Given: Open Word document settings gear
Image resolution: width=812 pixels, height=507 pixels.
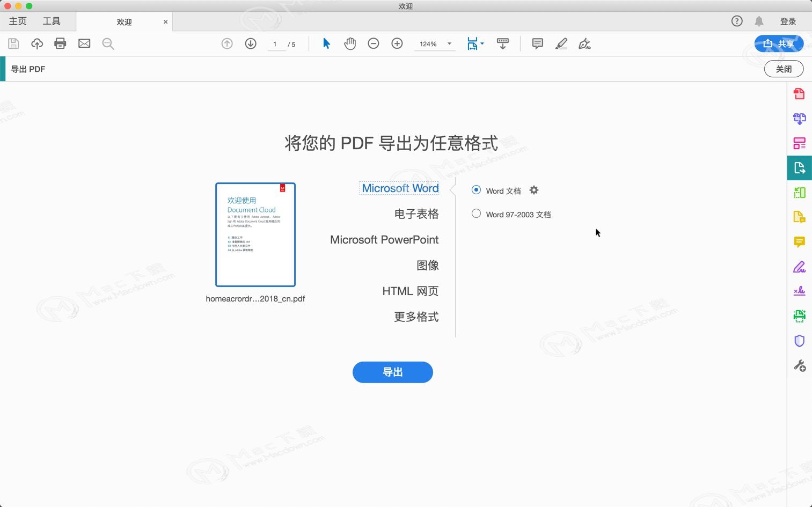Looking at the screenshot, I should coord(533,190).
